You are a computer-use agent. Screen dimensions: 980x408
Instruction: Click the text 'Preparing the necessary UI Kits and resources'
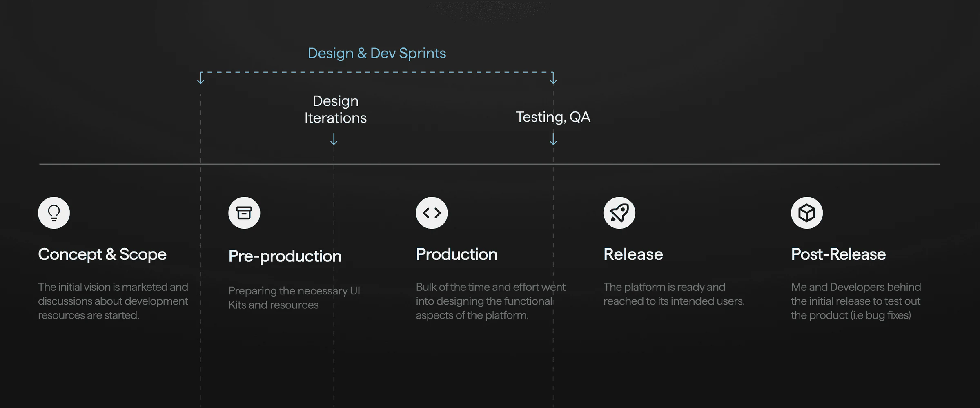click(294, 298)
